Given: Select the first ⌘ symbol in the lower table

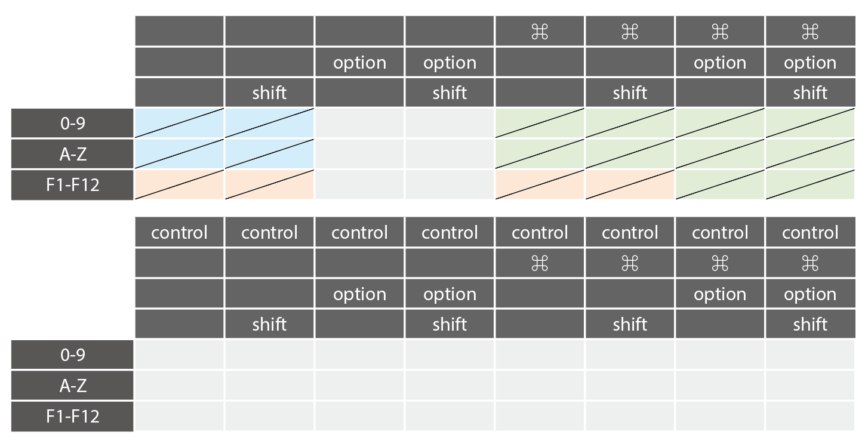Looking at the screenshot, I should click(540, 263).
